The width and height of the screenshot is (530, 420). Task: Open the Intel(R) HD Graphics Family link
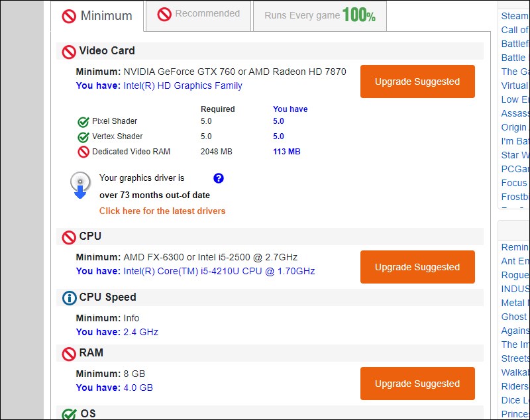183,85
